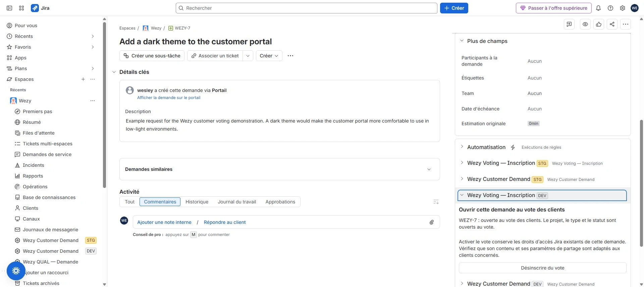Click the Créer une sous-tâche button

tap(152, 56)
